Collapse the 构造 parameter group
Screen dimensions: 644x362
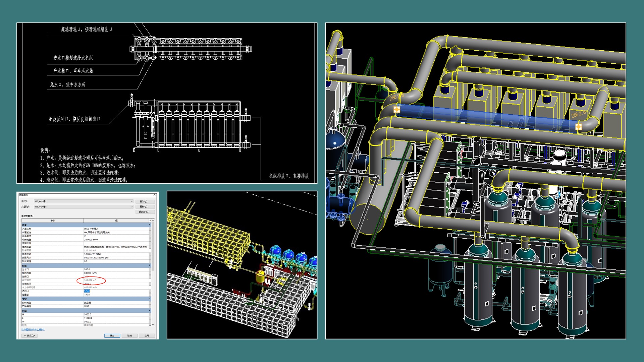click(150, 265)
